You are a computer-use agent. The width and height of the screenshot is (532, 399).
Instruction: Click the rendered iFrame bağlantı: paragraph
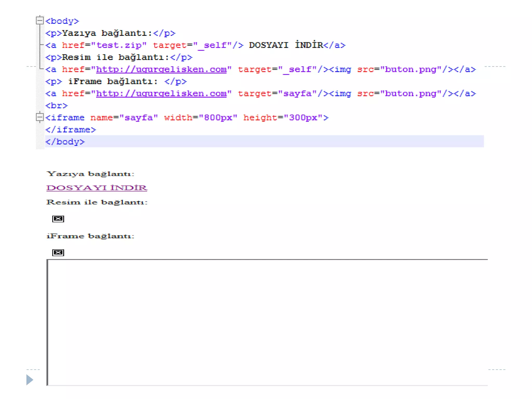(x=90, y=236)
